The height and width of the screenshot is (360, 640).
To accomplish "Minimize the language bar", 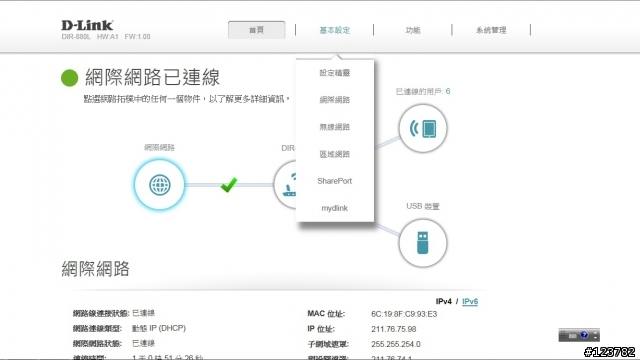I will (x=596, y=333).
